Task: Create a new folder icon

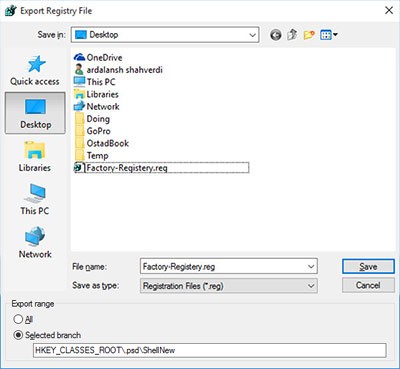Action: click(309, 34)
